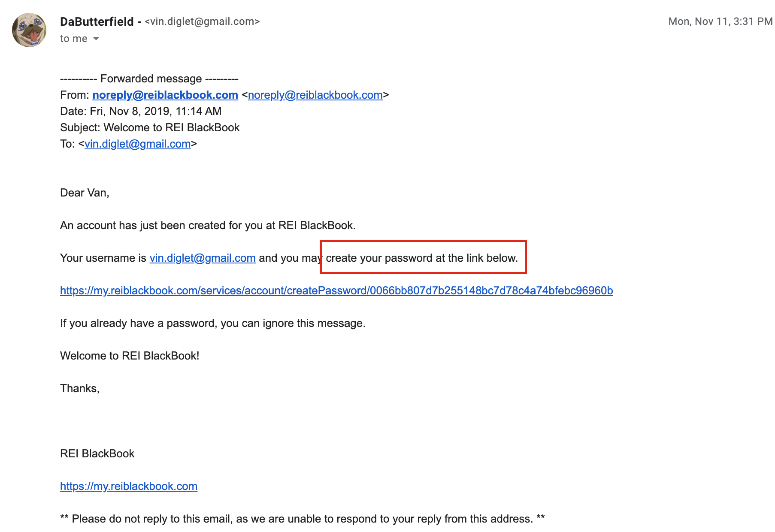Click the "Forwarded message" header line

149,79
